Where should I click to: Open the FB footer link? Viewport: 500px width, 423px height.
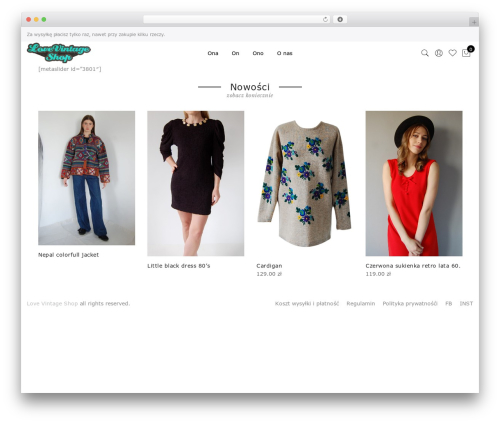click(449, 303)
